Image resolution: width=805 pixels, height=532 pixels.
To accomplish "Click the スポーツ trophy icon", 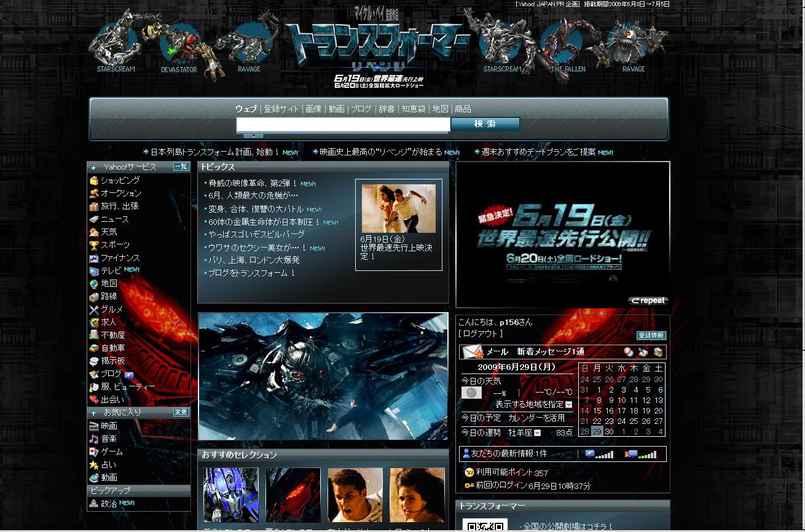I will tap(94, 245).
